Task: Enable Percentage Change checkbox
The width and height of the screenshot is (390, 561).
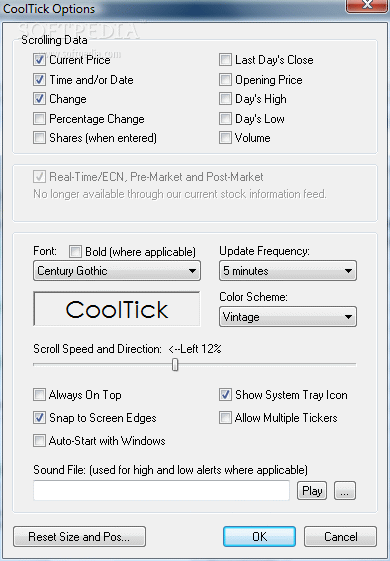Action: [39, 118]
